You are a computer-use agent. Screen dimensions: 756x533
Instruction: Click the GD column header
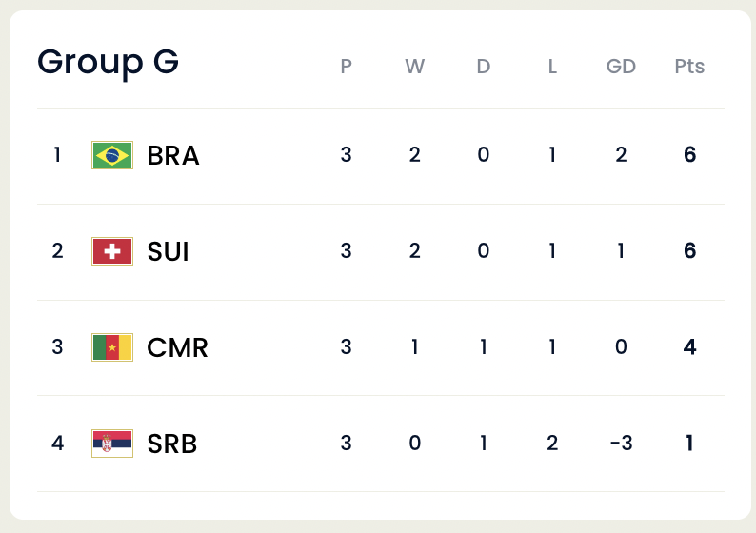(x=621, y=67)
